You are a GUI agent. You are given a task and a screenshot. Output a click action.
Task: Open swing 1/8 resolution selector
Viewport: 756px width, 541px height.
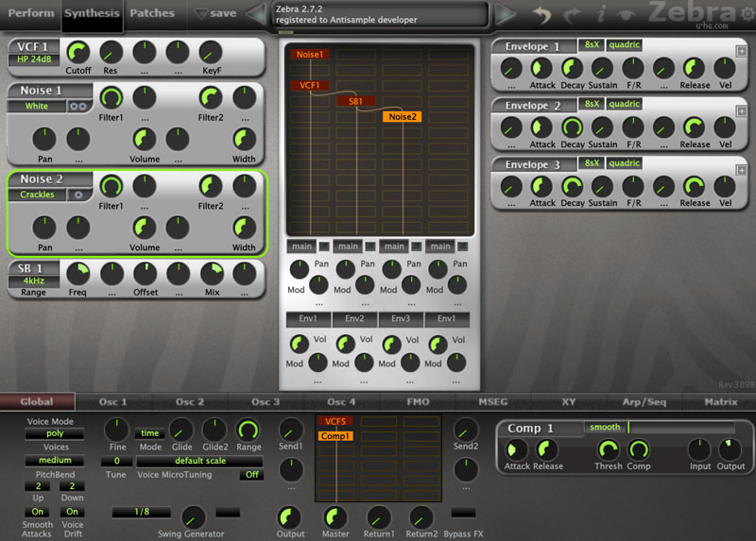pos(142,512)
